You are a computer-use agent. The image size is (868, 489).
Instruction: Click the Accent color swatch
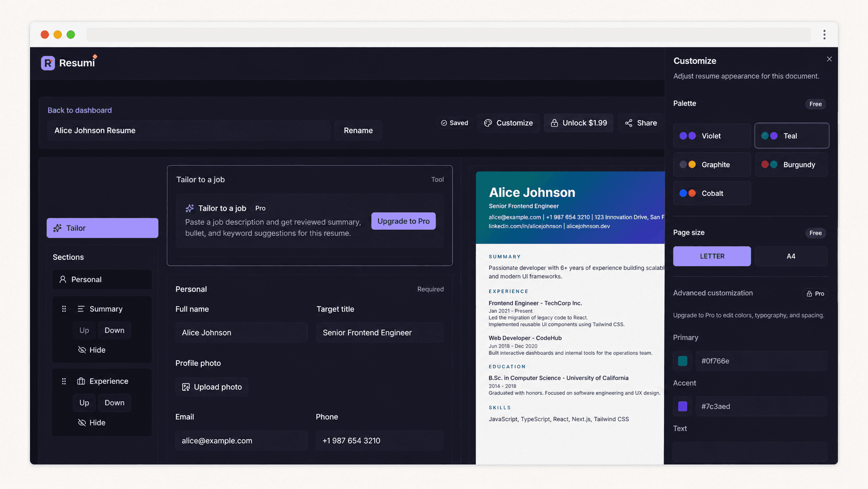pos(683,406)
